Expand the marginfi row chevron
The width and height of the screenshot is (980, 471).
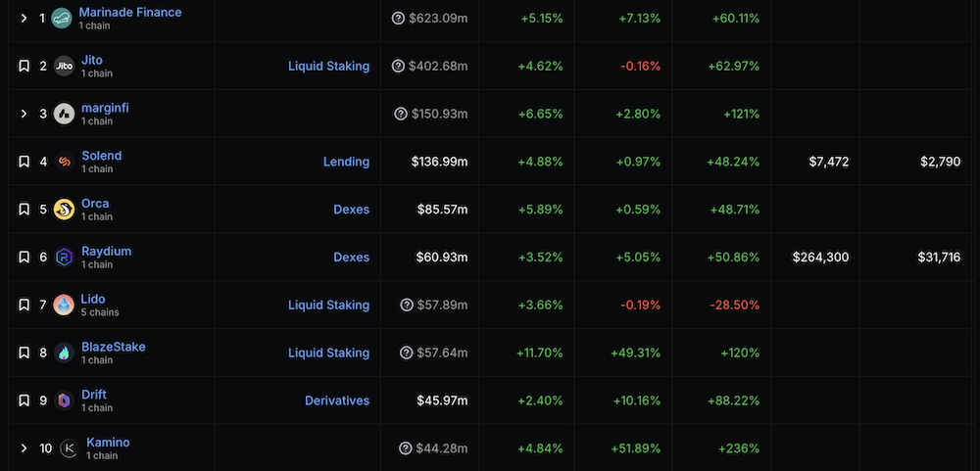coord(24,114)
